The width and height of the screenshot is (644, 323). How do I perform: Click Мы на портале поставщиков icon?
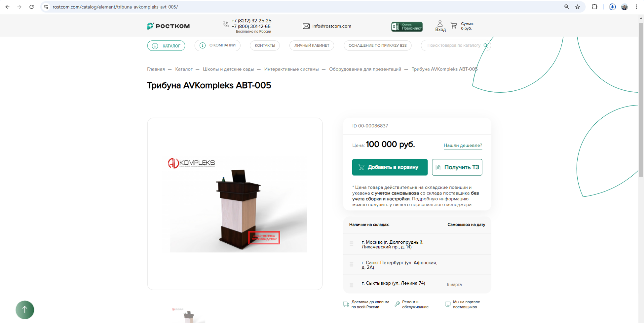pos(448,304)
